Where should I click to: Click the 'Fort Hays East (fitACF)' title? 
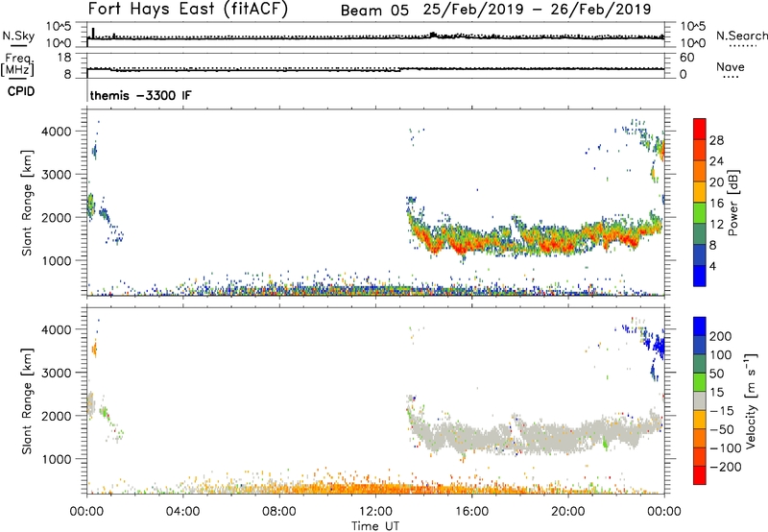187,9
